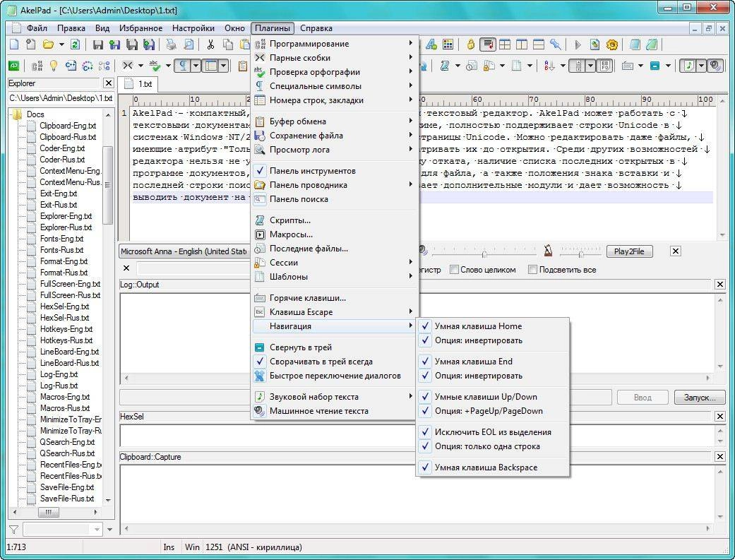The image size is (735, 560).
Task: Click the music note sound typing icon
Action: [688, 66]
